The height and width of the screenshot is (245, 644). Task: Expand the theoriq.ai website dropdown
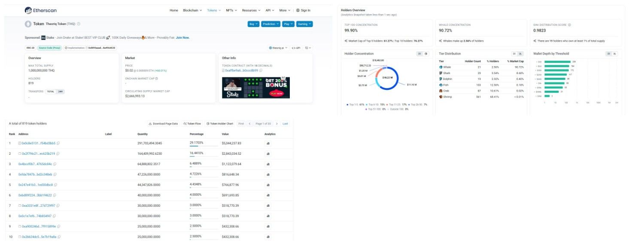[278, 48]
